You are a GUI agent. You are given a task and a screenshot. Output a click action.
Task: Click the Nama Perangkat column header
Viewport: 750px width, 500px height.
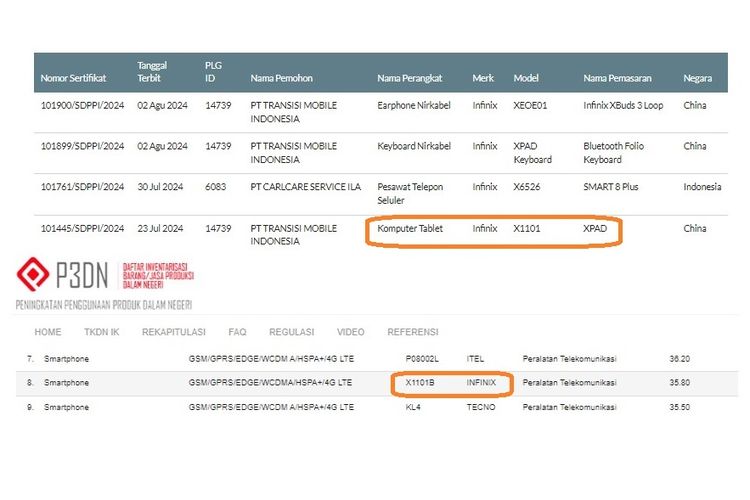click(x=412, y=78)
